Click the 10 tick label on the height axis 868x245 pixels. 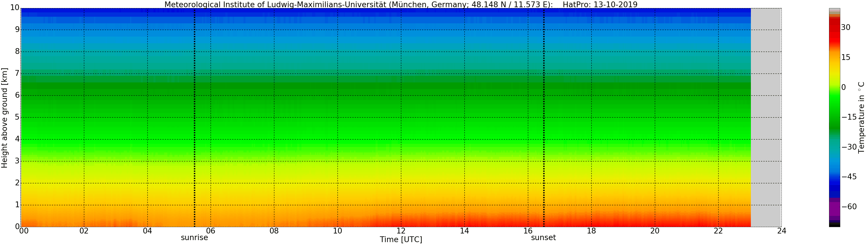pos(14,8)
